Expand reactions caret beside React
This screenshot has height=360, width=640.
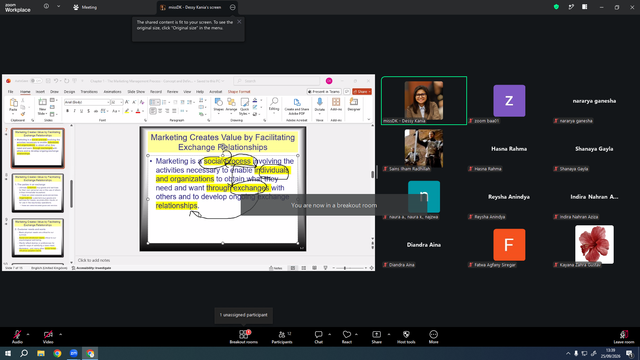[356, 334]
